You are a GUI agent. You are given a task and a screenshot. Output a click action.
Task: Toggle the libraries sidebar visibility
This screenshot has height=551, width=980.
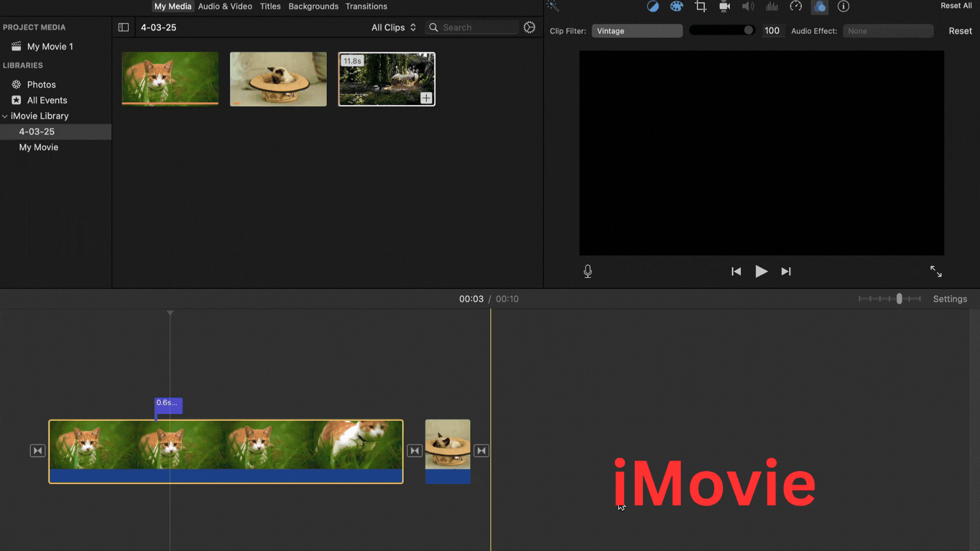pos(124,27)
